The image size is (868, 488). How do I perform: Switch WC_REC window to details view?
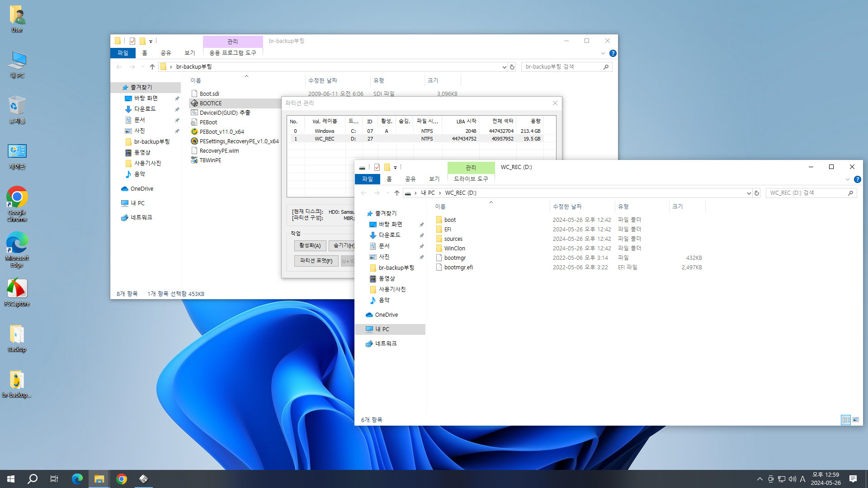pos(846,420)
